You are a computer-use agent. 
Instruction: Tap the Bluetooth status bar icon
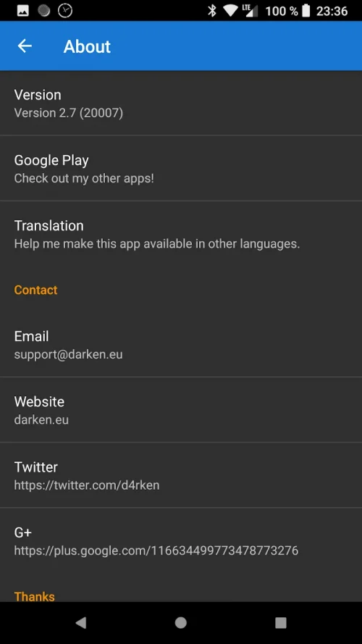[212, 11]
